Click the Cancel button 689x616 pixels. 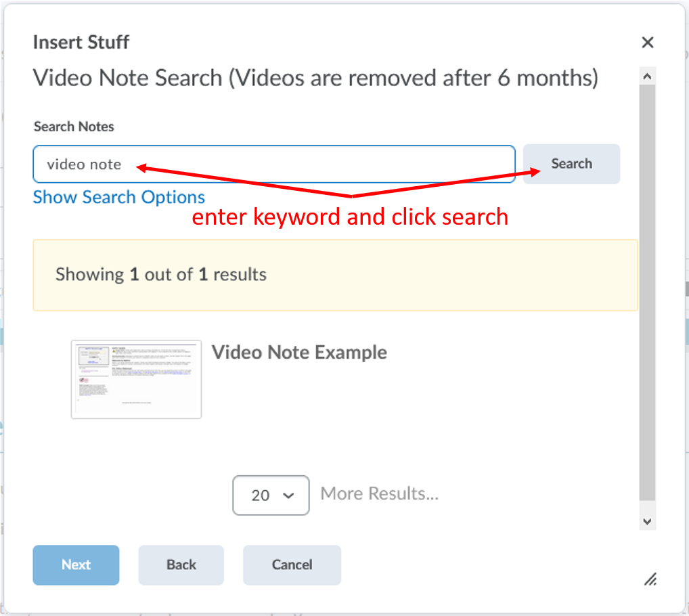[x=292, y=565]
